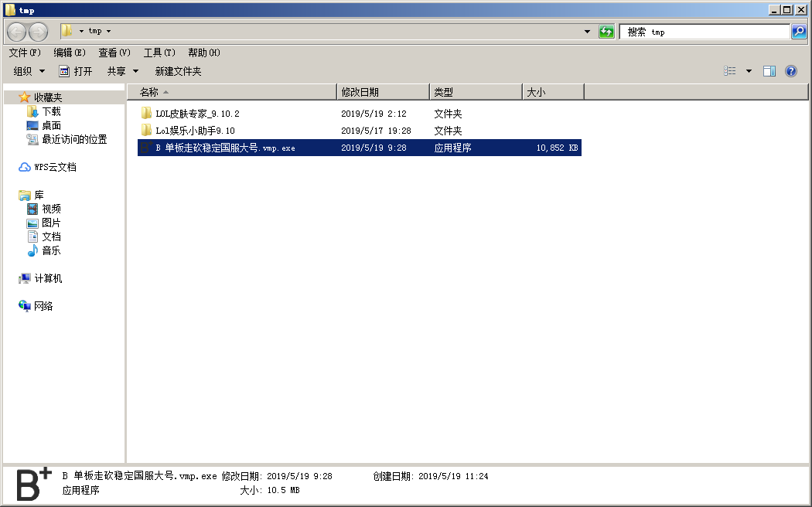Click the 网络 network icon
The height and width of the screenshot is (507, 812).
[24, 306]
